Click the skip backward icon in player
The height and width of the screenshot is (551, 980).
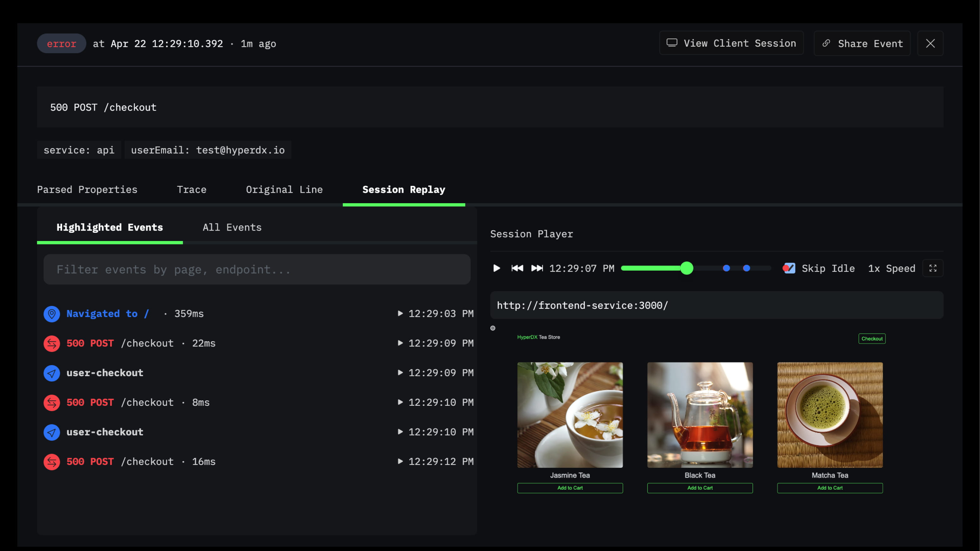[517, 268]
